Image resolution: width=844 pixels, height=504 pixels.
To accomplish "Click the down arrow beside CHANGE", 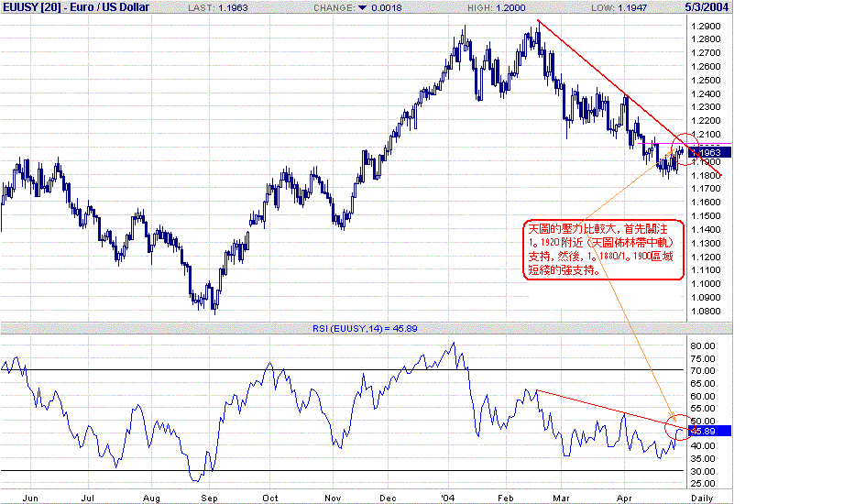I will tap(362, 8).
